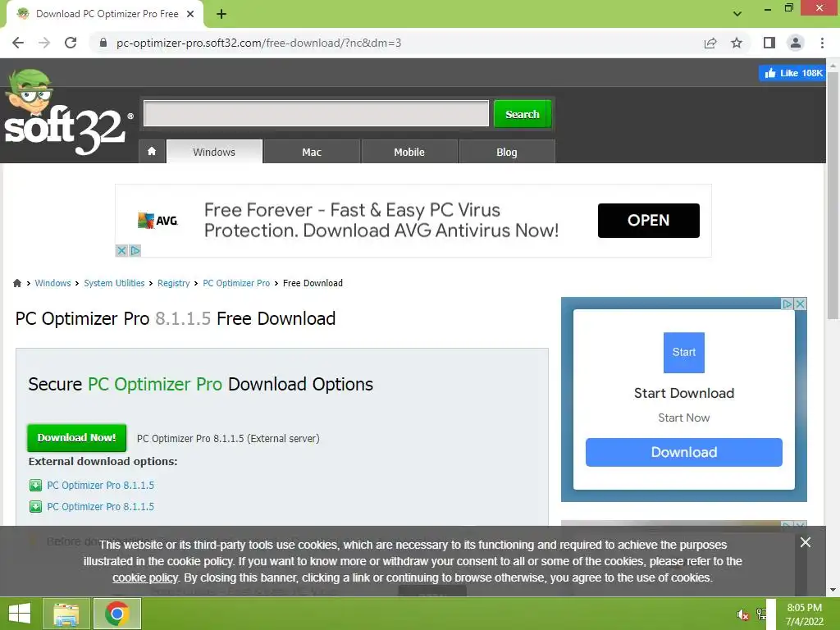This screenshot has width=840, height=630.
Task: Click the Chrome taskbar icon
Action: click(117, 614)
